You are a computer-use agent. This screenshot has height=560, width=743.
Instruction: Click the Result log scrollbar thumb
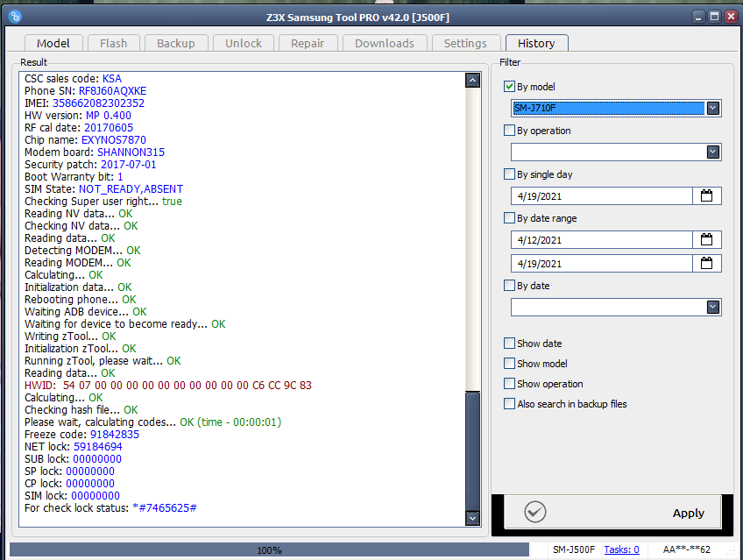point(472,450)
